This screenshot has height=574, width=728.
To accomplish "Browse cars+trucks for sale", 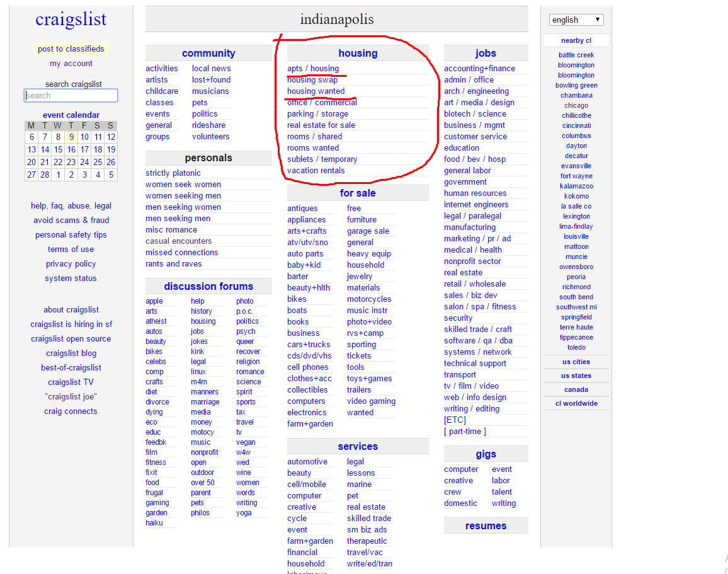I will (x=309, y=344).
